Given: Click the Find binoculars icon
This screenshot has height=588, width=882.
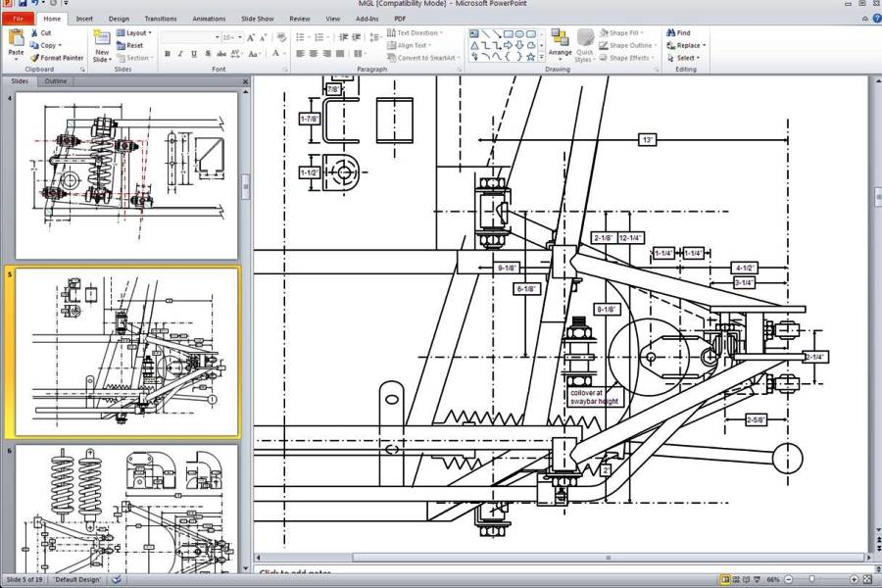Looking at the screenshot, I should 672,32.
